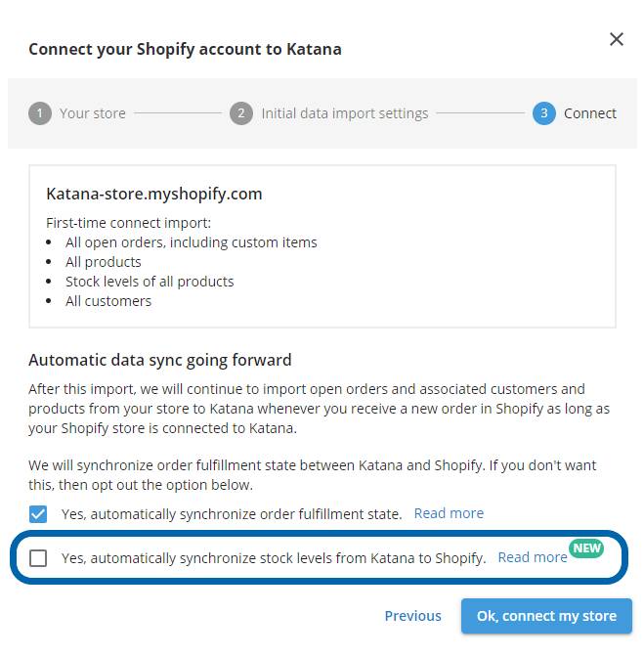Screen dimensions: 644x657
Task: Click the All customers list item
Action: 107,301
